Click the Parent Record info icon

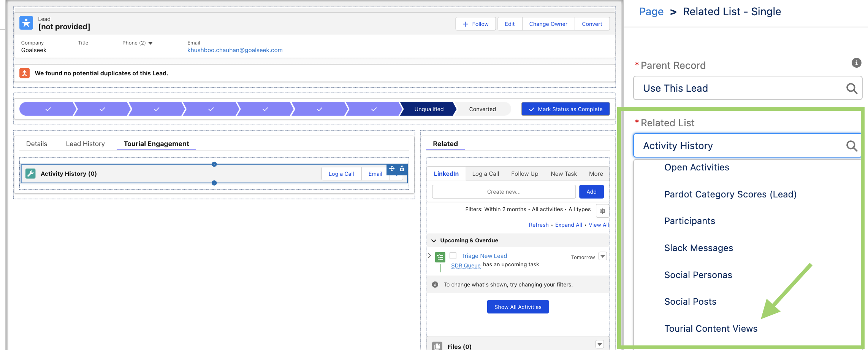click(x=856, y=63)
